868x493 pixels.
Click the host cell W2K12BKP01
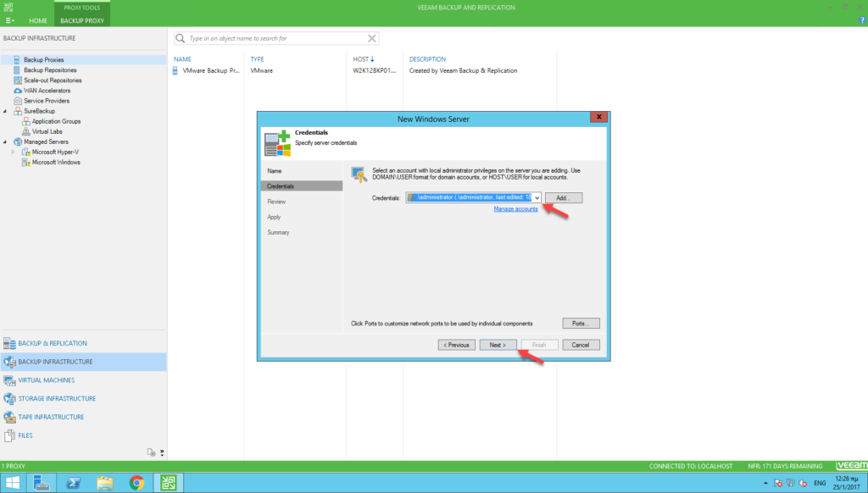tap(375, 71)
